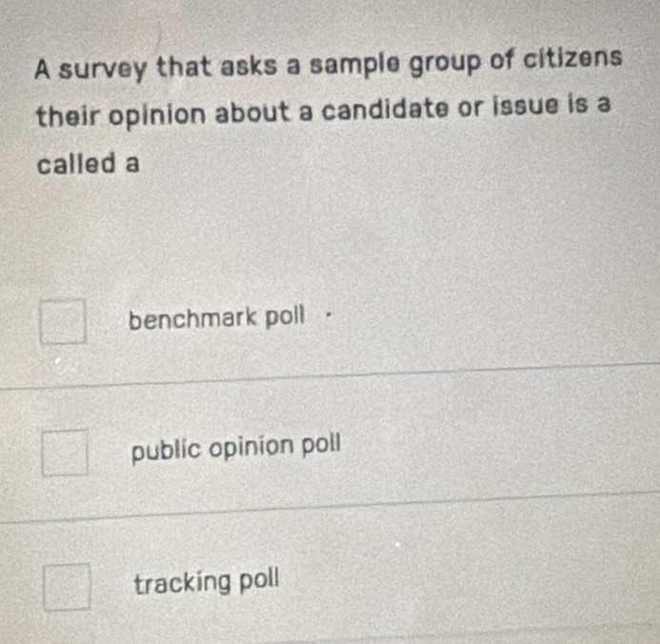Click the word "survey" in the question
The width and height of the screenshot is (660, 644).
pyautogui.click(x=107, y=68)
